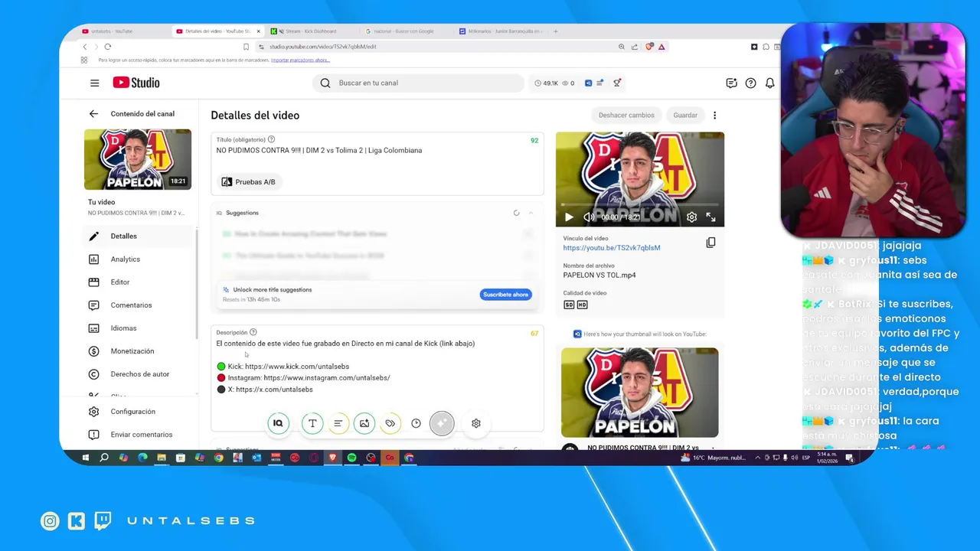Open Configuración in the sidebar
Screen dimensions: 980x551
[139, 411]
